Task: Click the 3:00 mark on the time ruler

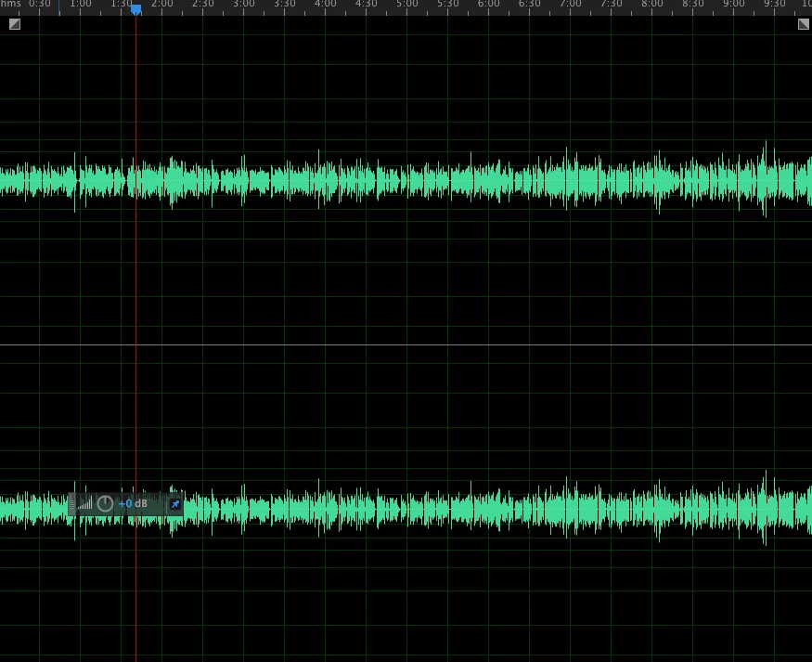Action: (244, 4)
